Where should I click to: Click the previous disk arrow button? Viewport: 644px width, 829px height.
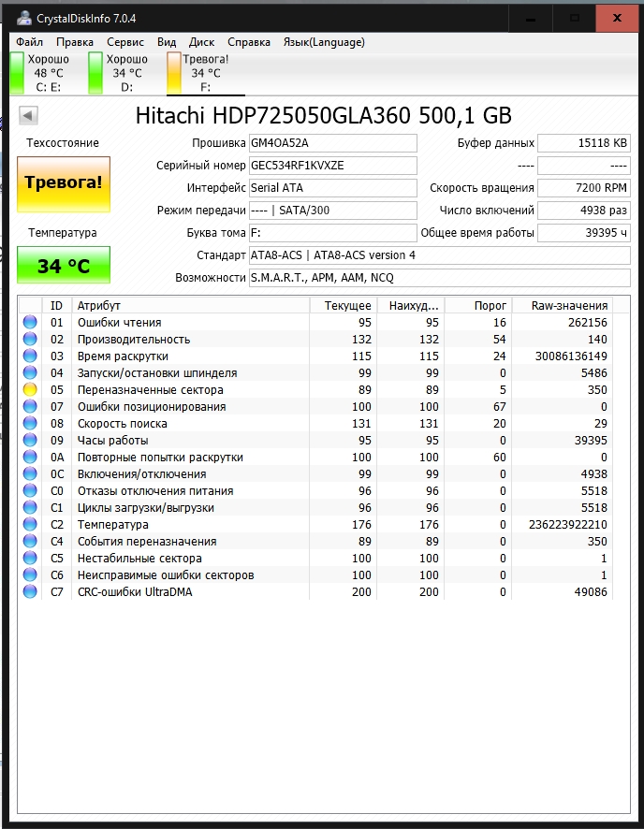(x=28, y=116)
